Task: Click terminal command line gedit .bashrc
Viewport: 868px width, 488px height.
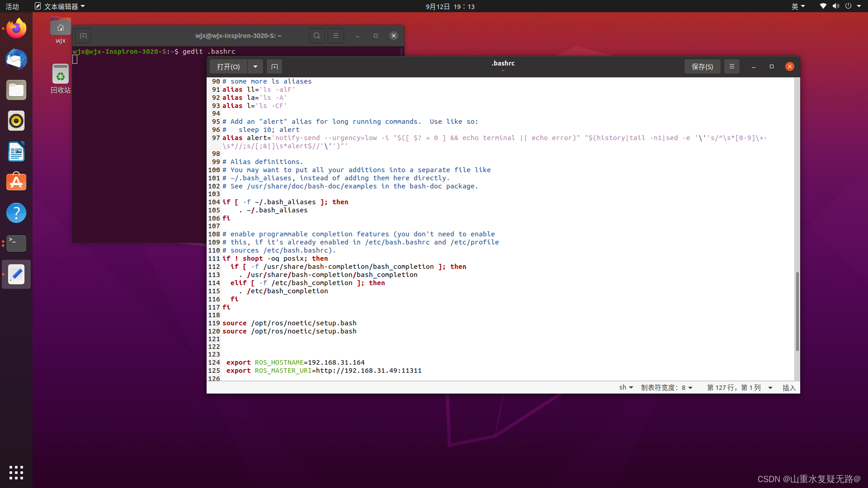Action: point(209,52)
